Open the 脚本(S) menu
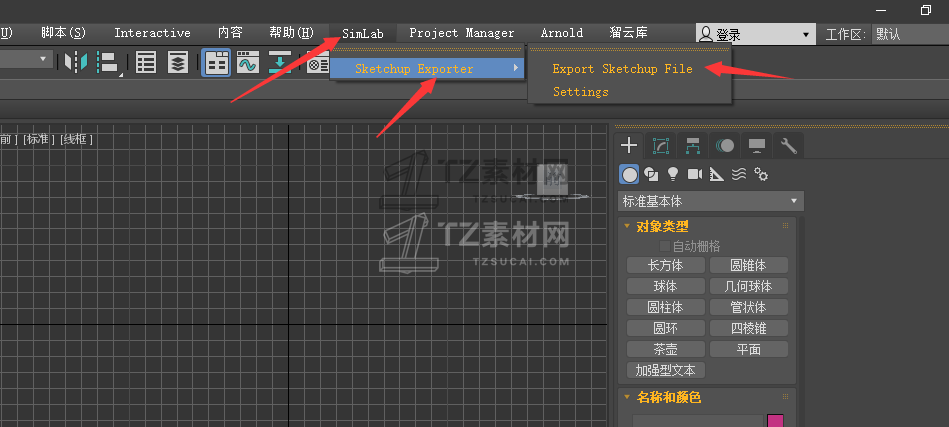Viewport: 949px width, 427px height. [x=64, y=33]
